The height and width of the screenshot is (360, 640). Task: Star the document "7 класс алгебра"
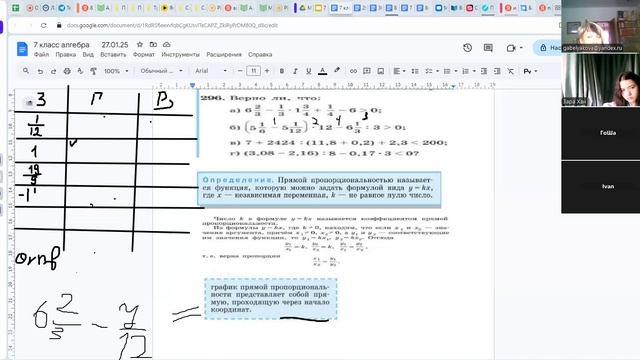140,44
